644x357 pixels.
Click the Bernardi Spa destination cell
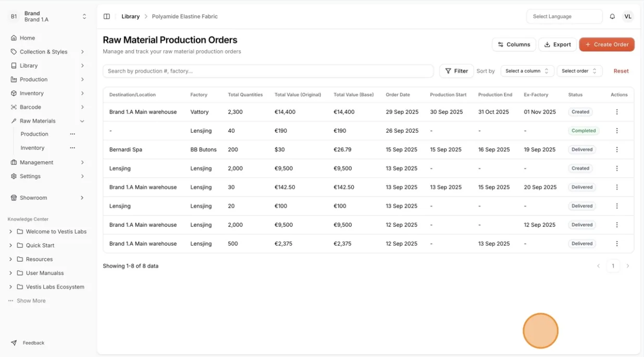pyautogui.click(x=126, y=149)
